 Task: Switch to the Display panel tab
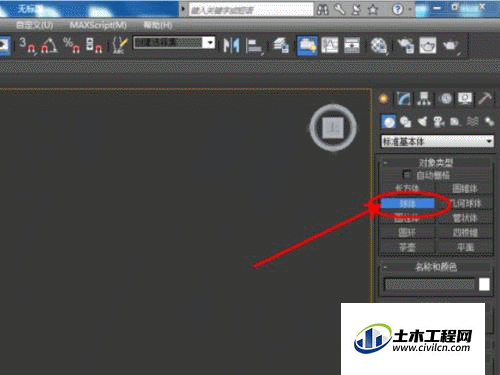click(x=465, y=99)
